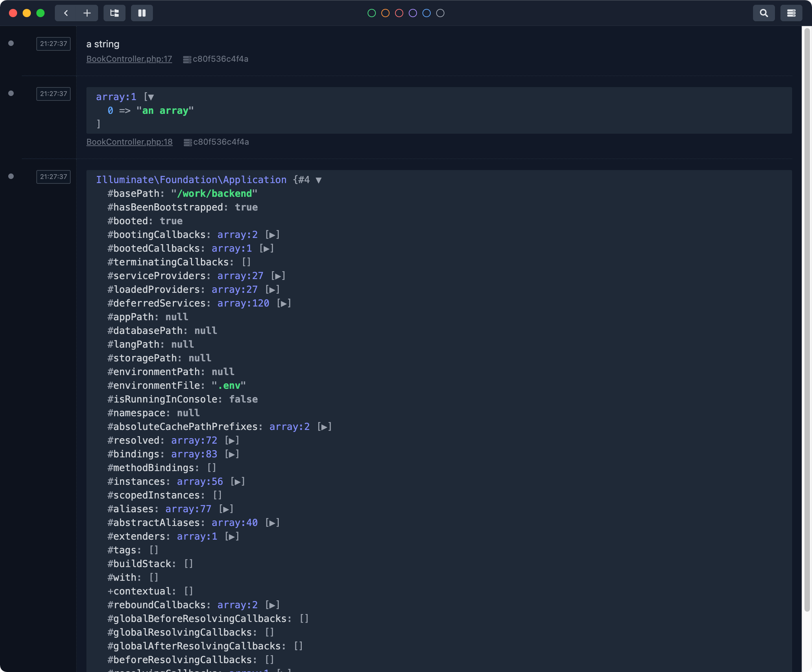Open the server list icon

tap(791, 13)
